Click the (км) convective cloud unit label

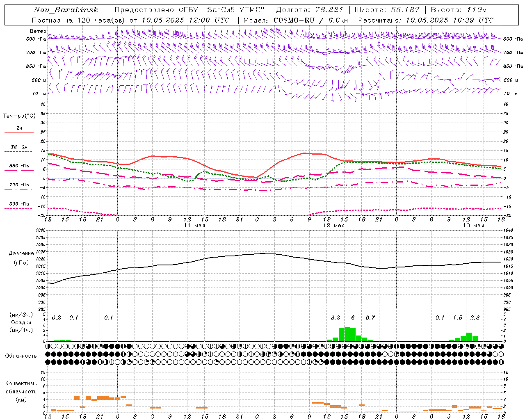tap(21, 399)
